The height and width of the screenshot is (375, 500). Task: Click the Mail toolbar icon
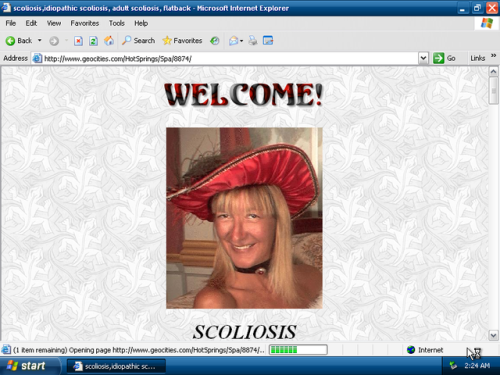point(233,41)
